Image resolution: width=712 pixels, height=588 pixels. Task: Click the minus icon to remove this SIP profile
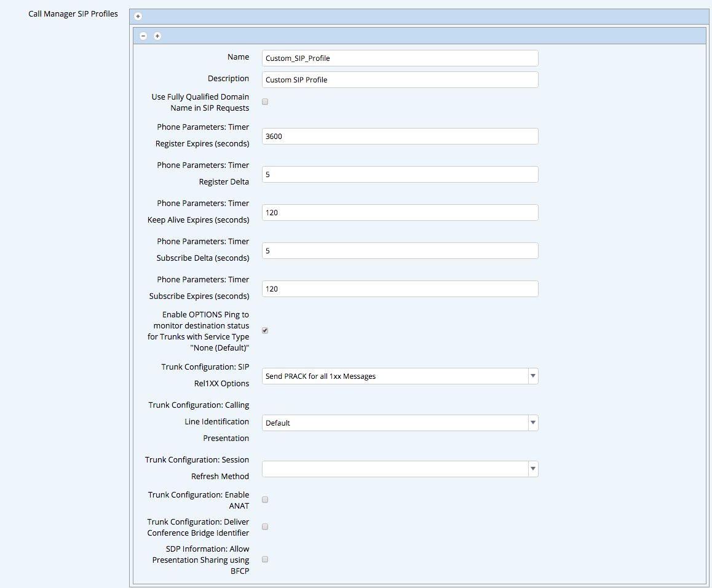click(x=143, y=36)
